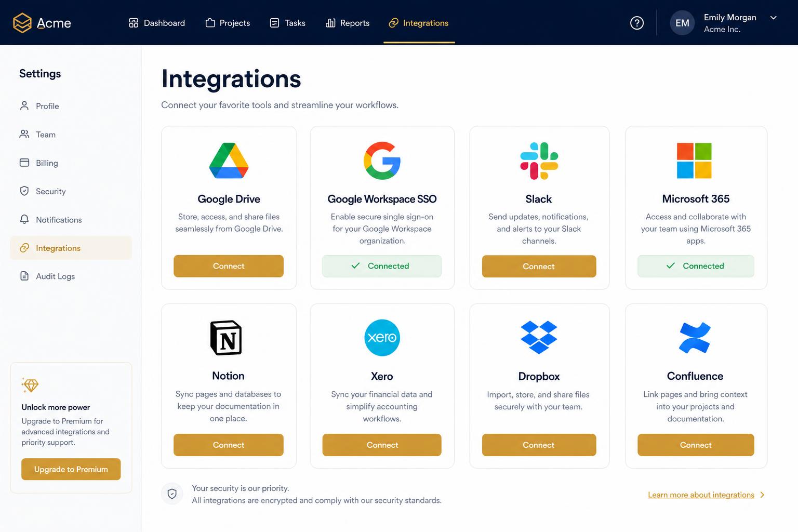Click the Dropbox logo
This screenshot has height=532, width=798.
click(x=539, y=337)
